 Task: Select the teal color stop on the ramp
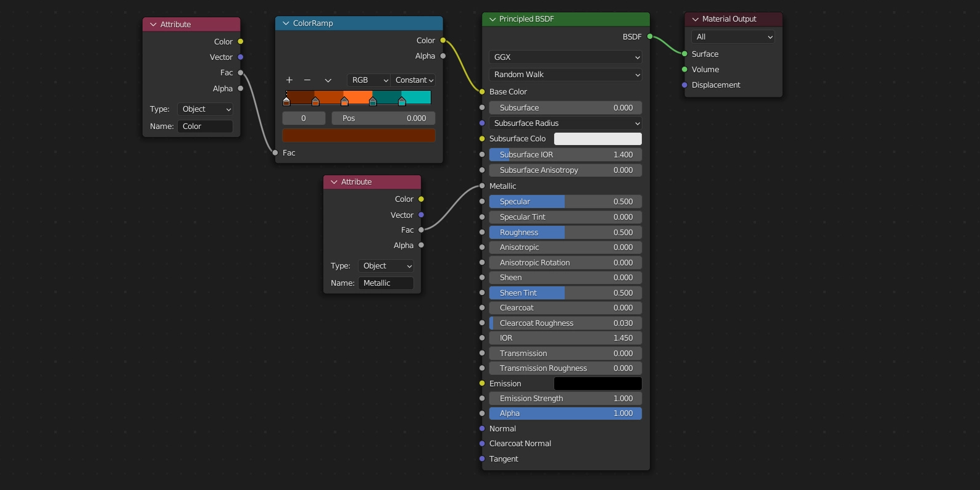373,101
